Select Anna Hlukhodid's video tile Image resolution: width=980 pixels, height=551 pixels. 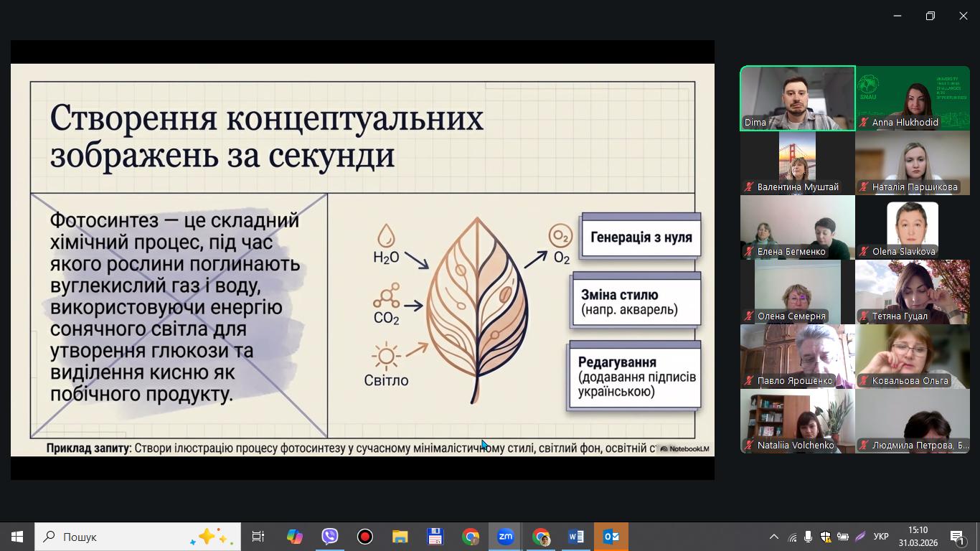click(913, 97)
